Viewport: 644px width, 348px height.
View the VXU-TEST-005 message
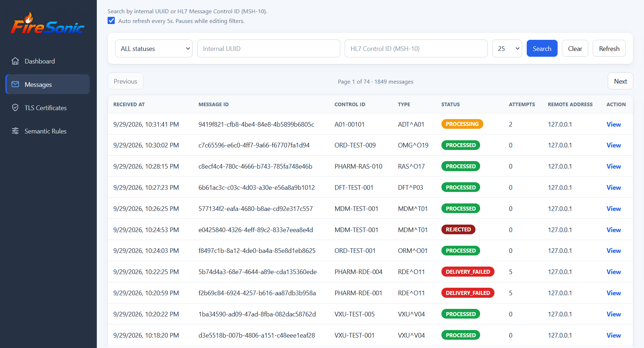coord(614,314)
